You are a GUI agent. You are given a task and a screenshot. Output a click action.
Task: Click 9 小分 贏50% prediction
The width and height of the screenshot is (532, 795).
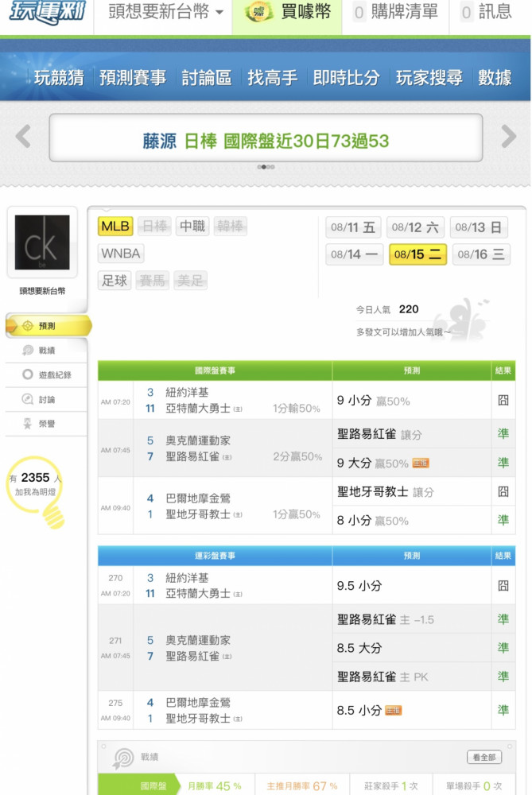(x=373, y=401)
